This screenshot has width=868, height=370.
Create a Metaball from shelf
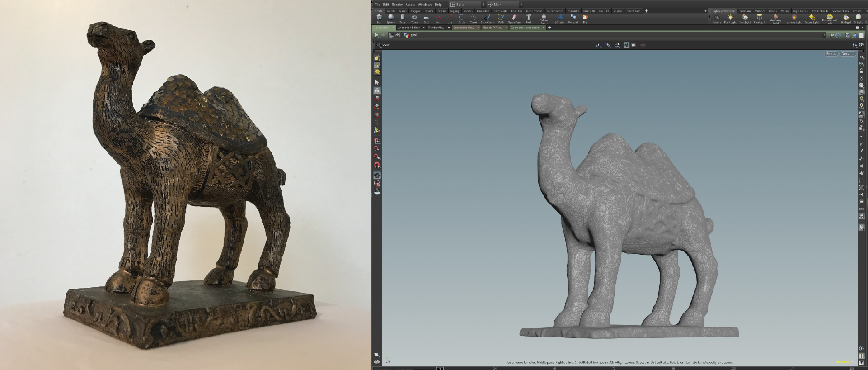click(573, 18)
